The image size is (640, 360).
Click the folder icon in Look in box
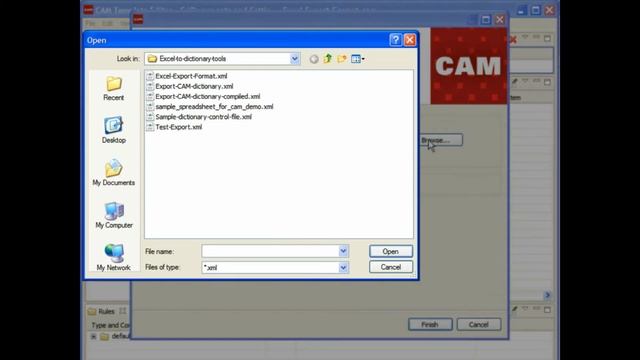click(x=152, y=59)
